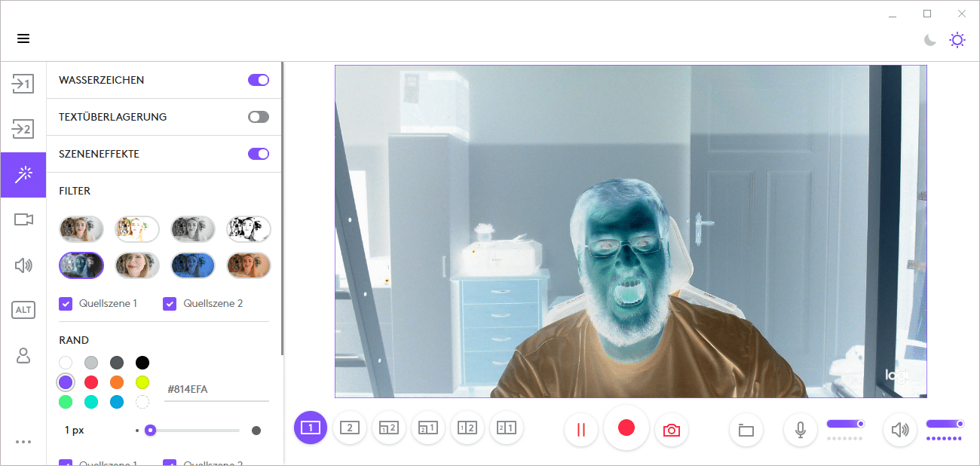Mute the microphone
The height and width of the screenshot is (466, 980).
pyautogui.click(x=800, y=430)
